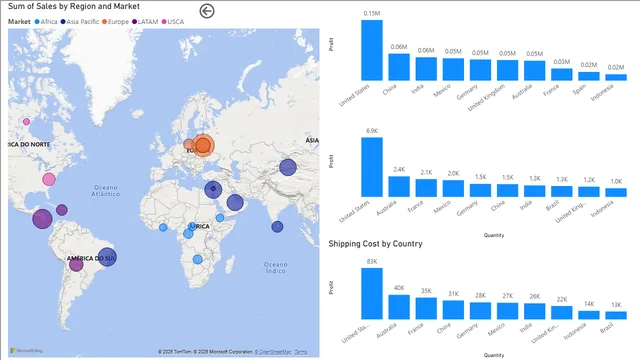Image resolution: width=640 pixels, height=360 pixels.
Task: Select the large orange bubble over Europe
Action: pyautogui.click(x=203, y=145)
